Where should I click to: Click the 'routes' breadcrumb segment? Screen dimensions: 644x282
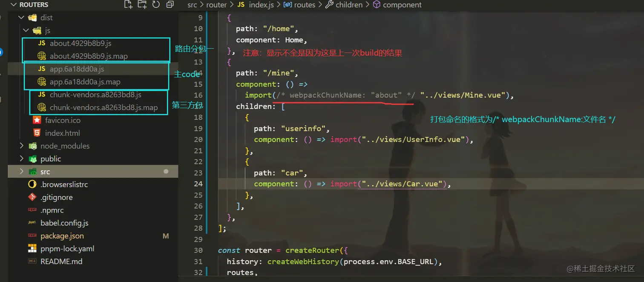tap(305, 5)
